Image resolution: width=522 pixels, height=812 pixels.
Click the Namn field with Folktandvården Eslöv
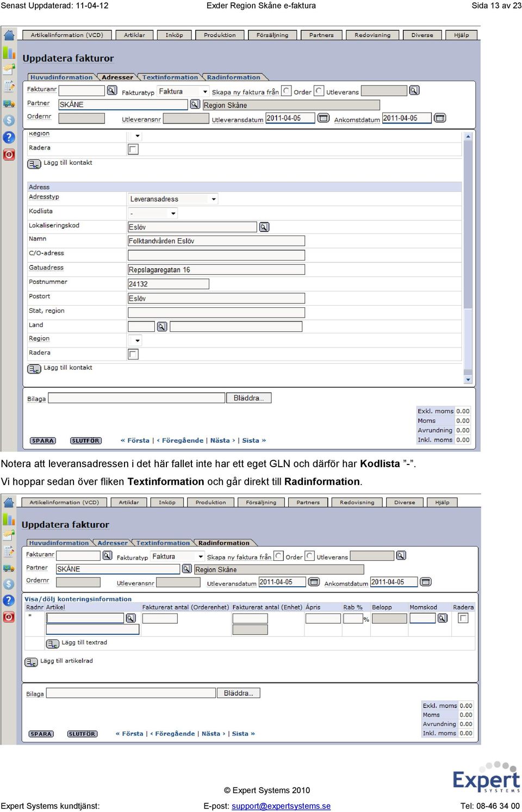pos(216,240)
